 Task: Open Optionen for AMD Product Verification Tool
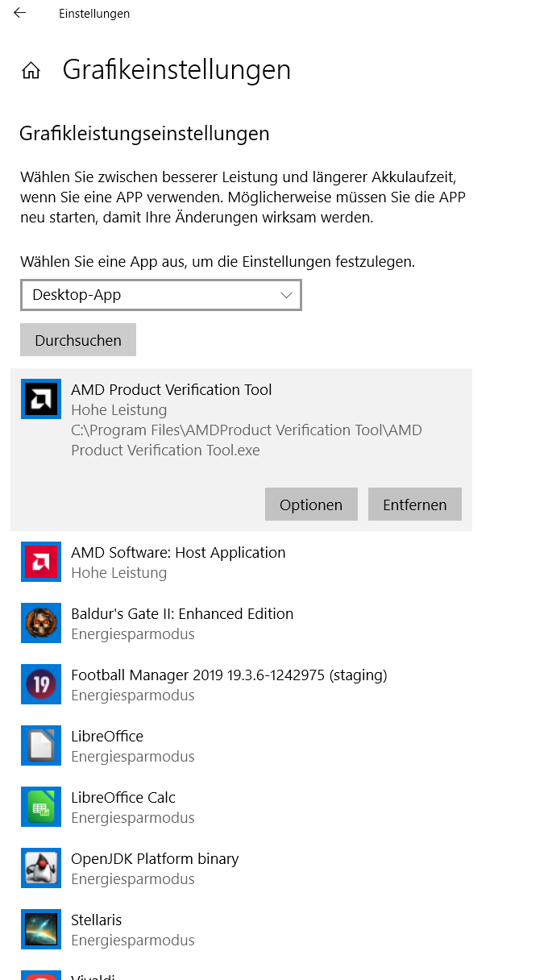(x=311, y=505)
